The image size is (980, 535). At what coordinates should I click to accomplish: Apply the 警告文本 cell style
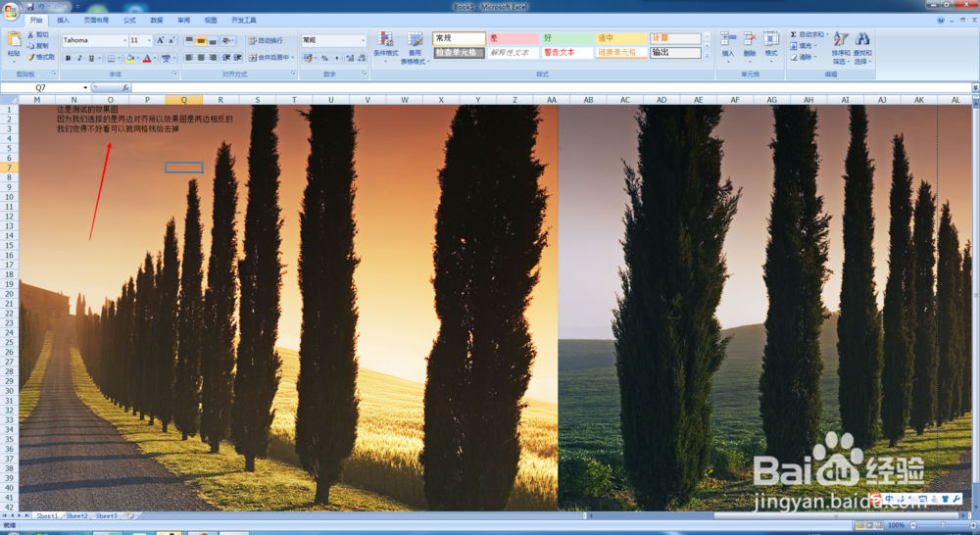click(567, 53)
